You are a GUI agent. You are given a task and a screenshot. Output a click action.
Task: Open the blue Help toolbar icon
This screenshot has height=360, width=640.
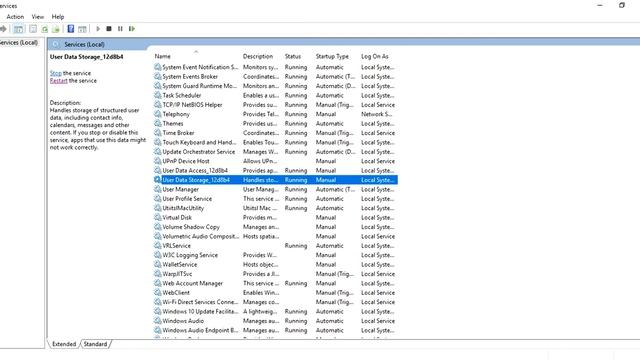[71, 29]
